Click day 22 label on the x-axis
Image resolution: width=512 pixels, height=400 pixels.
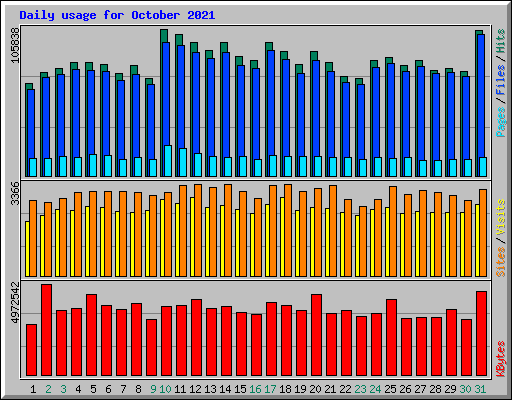[x=345, y=389]
